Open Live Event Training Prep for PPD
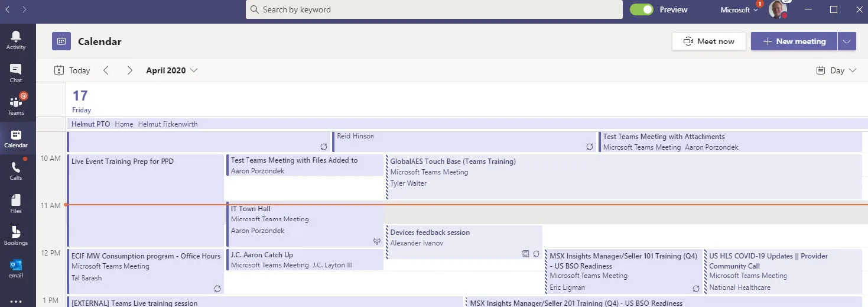 point(145,201)
